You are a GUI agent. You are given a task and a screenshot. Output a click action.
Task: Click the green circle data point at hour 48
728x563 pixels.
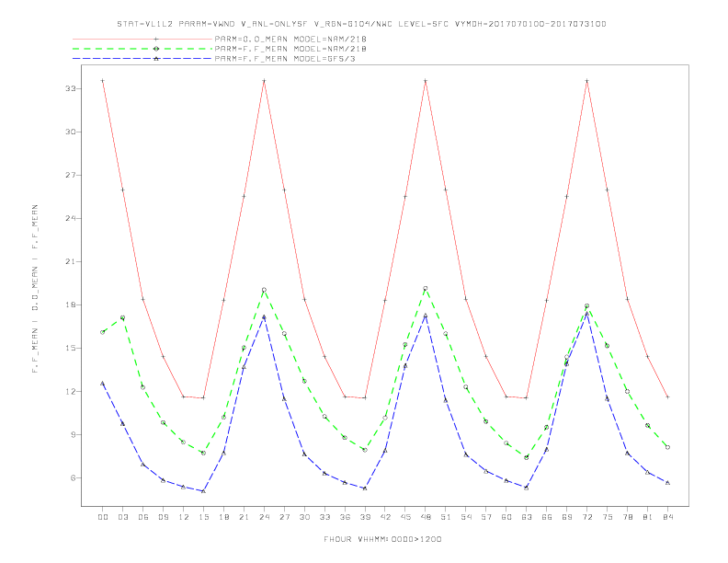point(426,289)
